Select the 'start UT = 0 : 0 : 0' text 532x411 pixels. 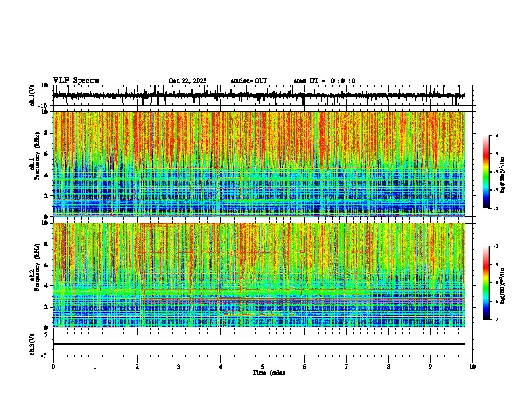(324, 81)
